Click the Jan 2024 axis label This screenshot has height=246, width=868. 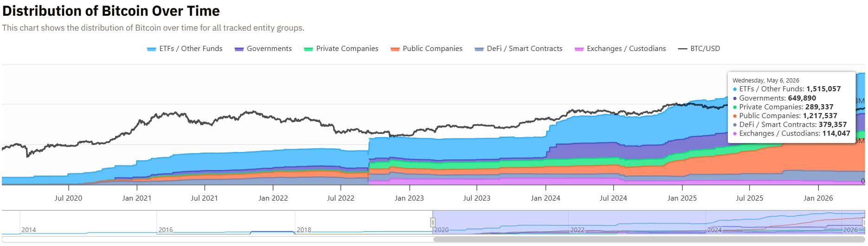(x=545, y=198)
